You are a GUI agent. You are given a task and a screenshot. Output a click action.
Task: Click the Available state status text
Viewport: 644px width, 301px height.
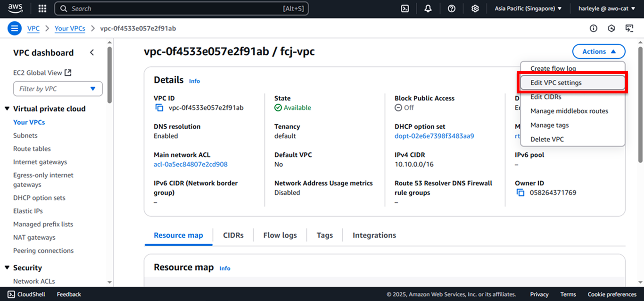click(x=297, y=108)
